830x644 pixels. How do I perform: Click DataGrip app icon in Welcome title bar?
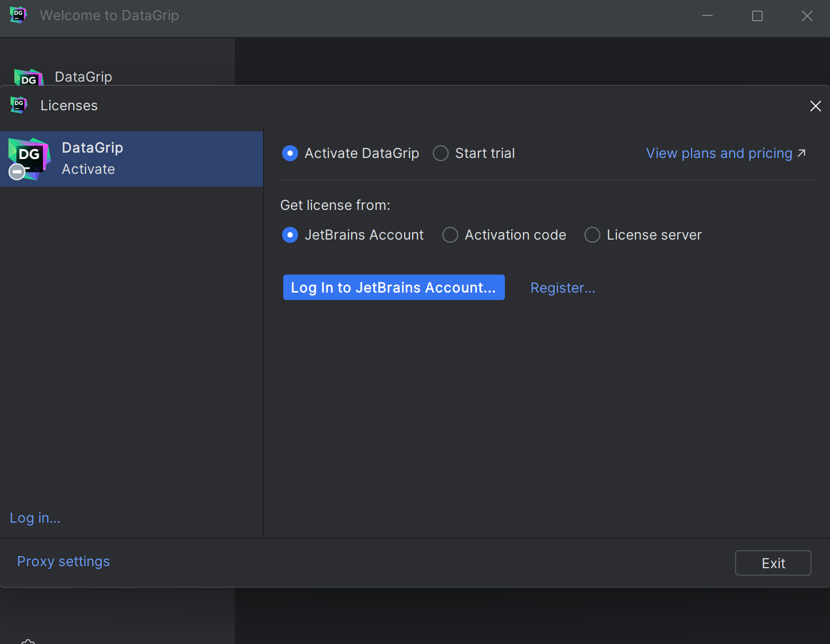(19, 15)
